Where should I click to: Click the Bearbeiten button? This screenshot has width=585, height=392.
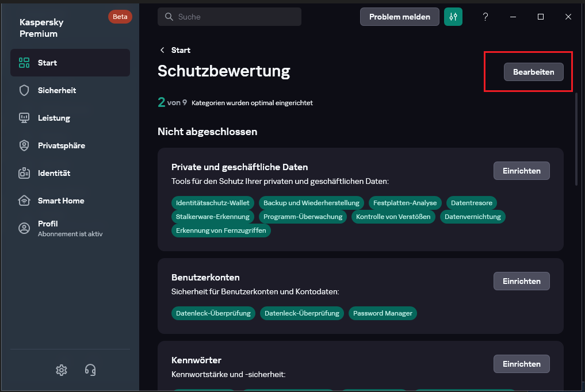(x=533, y=72)
